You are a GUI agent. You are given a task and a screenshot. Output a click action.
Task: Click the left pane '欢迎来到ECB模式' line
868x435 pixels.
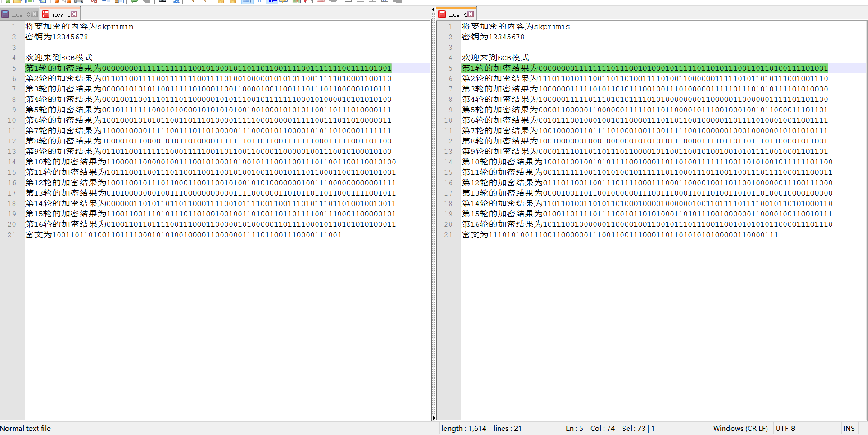pyautogui.click(x=59, y=58)
